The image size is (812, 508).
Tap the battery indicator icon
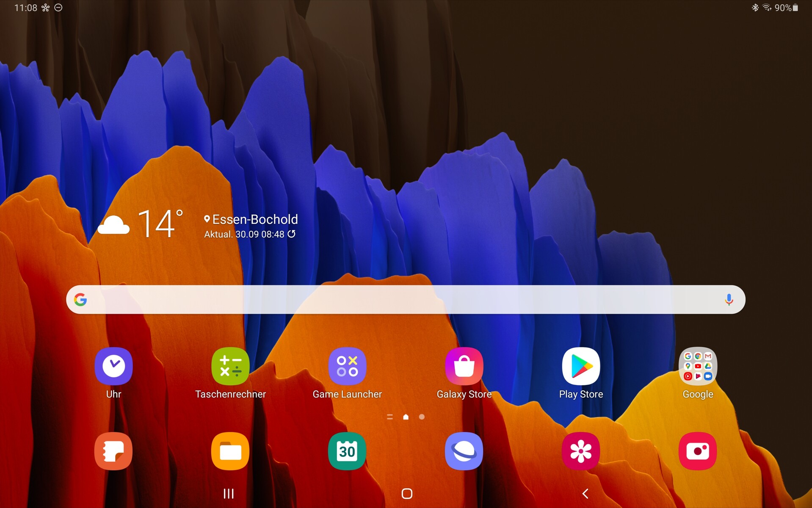(795, 8)
